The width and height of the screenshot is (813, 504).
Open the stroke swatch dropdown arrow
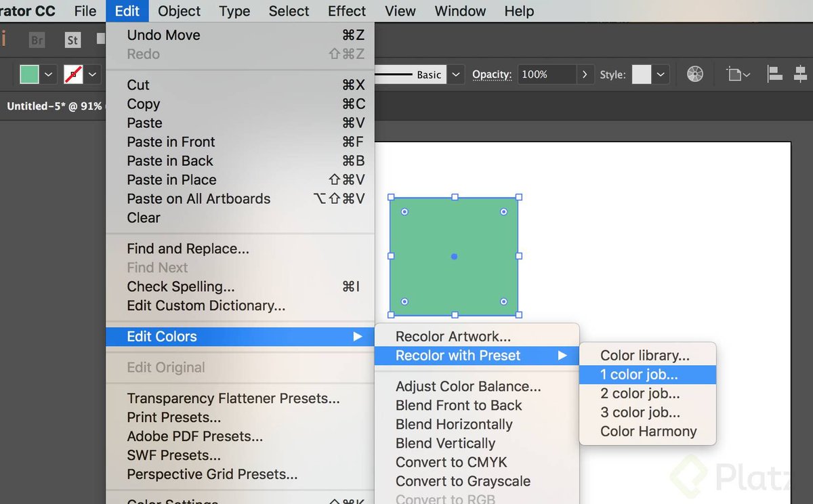click(x=93, y=75)
